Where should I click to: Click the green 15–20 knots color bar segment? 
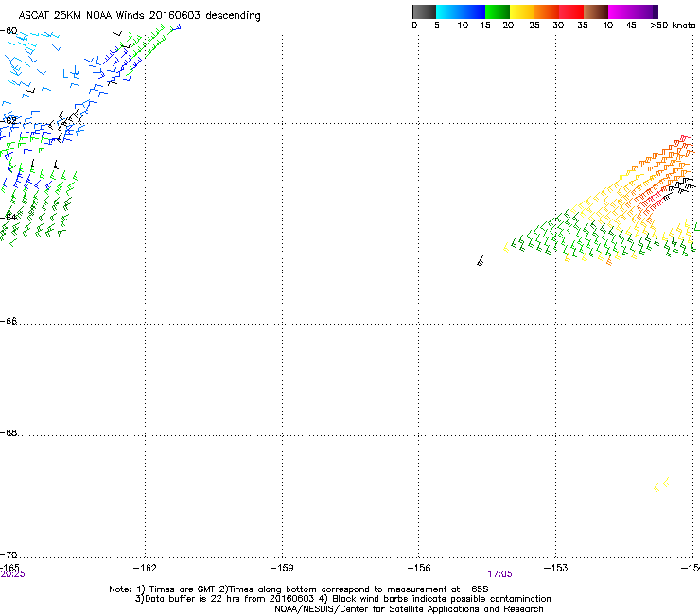[x=498, y=11]
